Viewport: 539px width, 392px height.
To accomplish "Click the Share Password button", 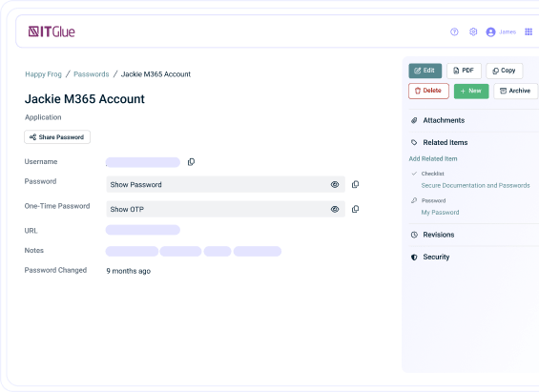I will pyautogui.click(x=57, y=137).
